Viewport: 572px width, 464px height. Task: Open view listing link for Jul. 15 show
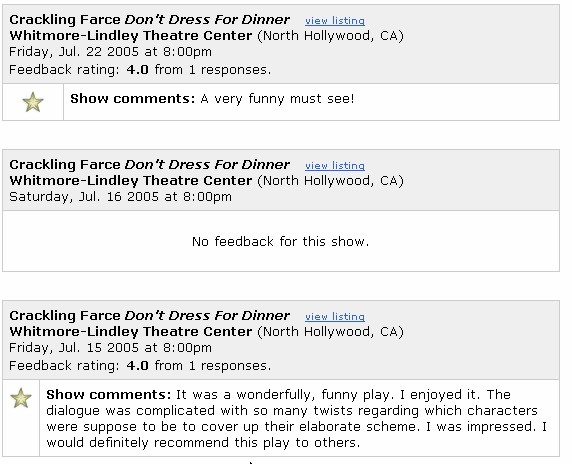tap(335, 317)
